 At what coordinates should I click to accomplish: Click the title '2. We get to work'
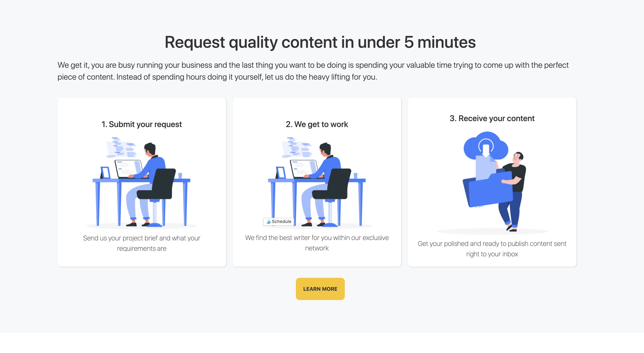[x=317, y=124]
